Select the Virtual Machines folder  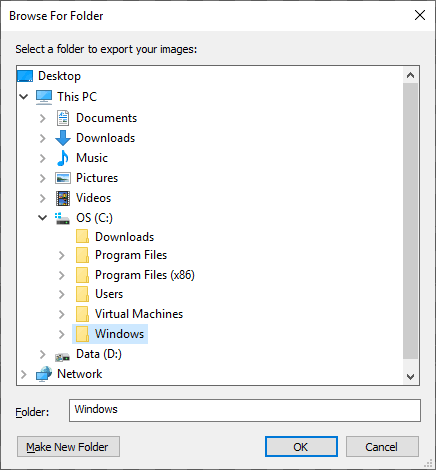tap(129, 314)
